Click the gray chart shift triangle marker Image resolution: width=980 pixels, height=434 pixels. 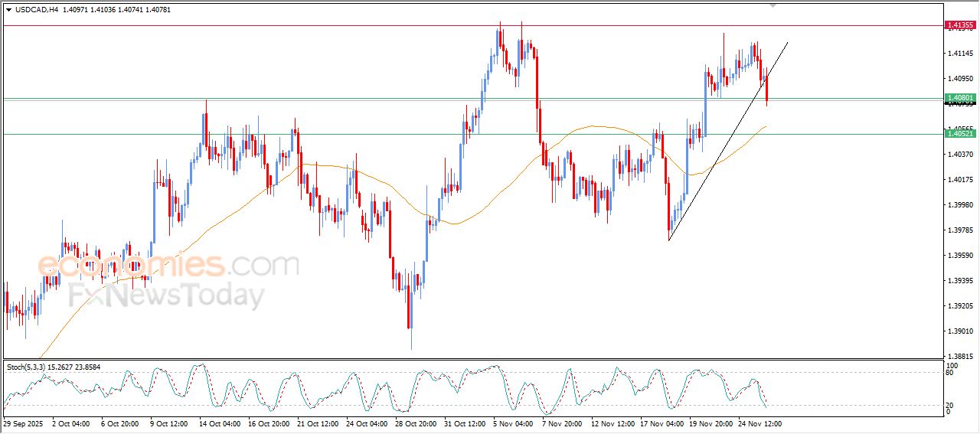(x=774, y=5)
